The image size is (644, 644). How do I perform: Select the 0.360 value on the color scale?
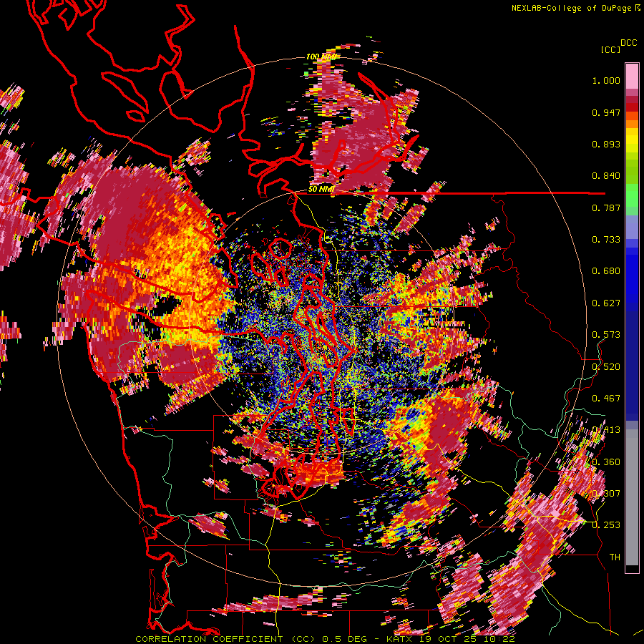(606, 462)
